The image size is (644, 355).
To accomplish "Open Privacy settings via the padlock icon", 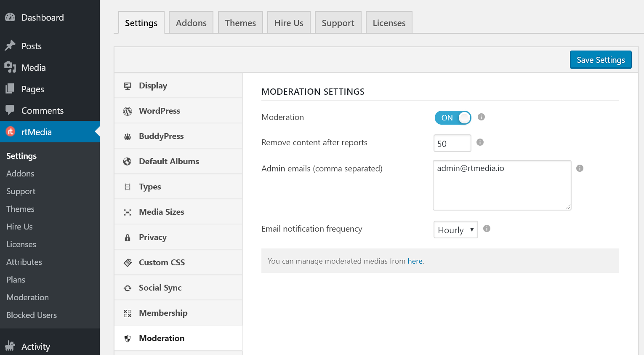I will pos(128,237).
